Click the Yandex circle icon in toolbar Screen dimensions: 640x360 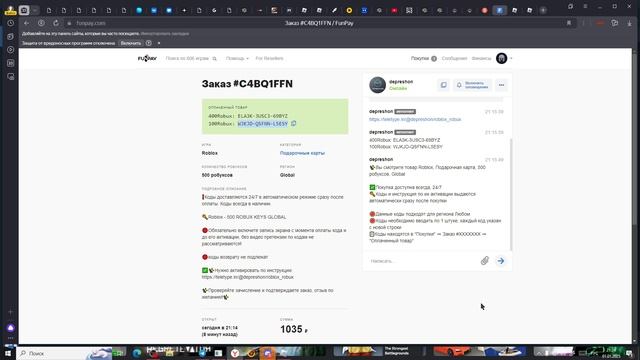pos(41,23)
